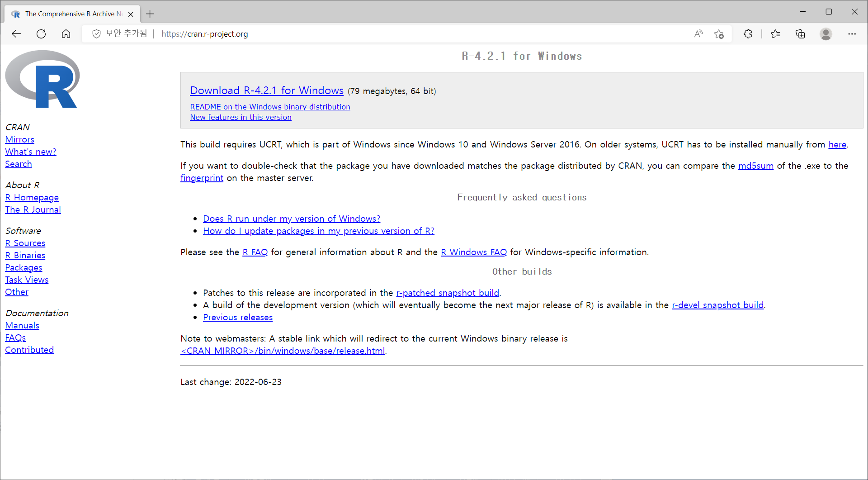Image resolution: width=868 pixels, height=480 pixels.
Task: Click the 'R-4.2.1 for Windows' heading
Action: pyautogui.click(x=522, y=56)
